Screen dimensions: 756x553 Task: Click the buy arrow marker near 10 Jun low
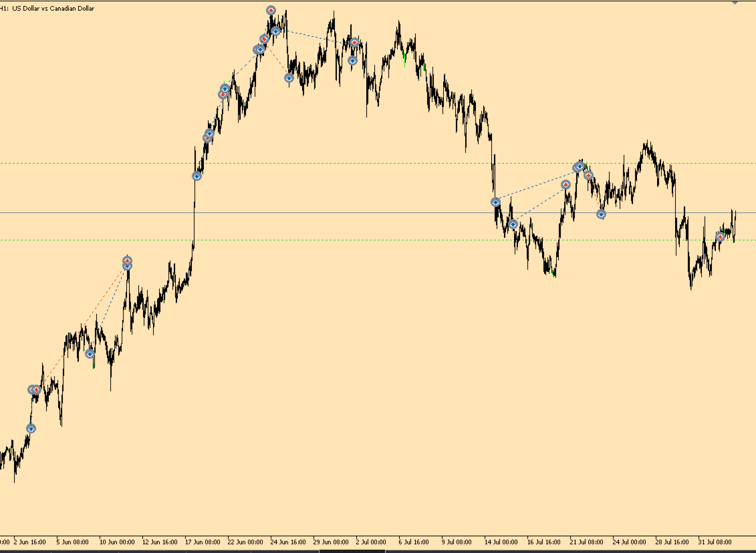[x=90, y=353]
